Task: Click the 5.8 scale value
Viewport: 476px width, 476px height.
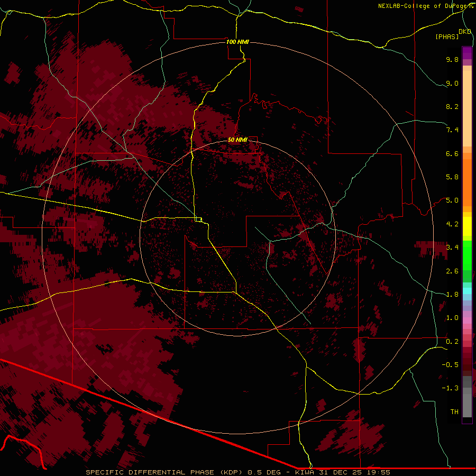Action: coord(452,177)
